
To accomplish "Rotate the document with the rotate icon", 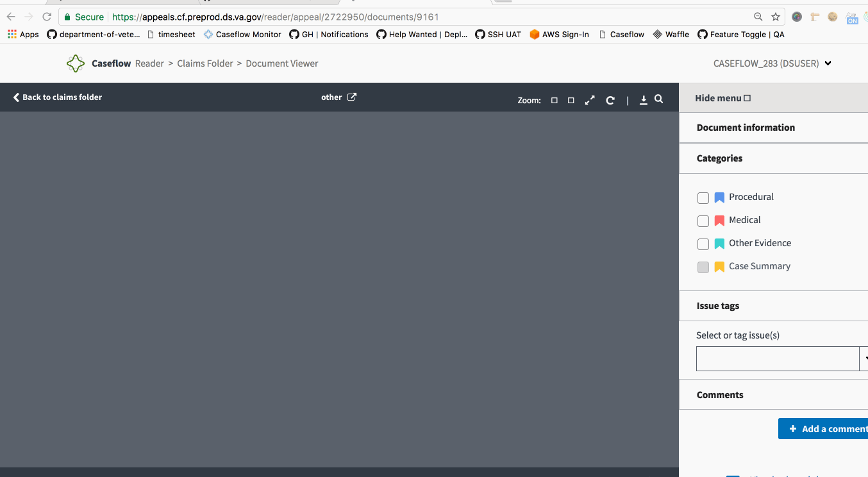I will click(x=610, y=100).
